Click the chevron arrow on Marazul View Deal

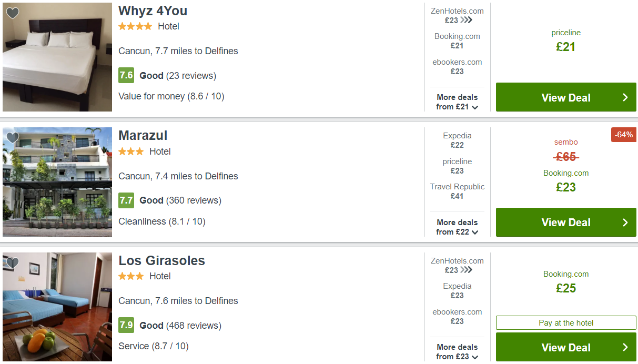625,223
